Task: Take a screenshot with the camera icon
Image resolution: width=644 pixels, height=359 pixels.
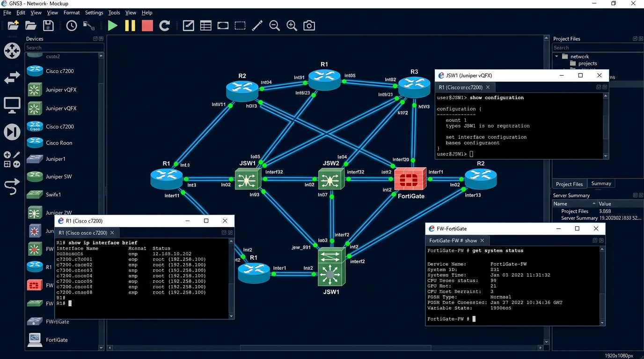Action: point(309,25)
